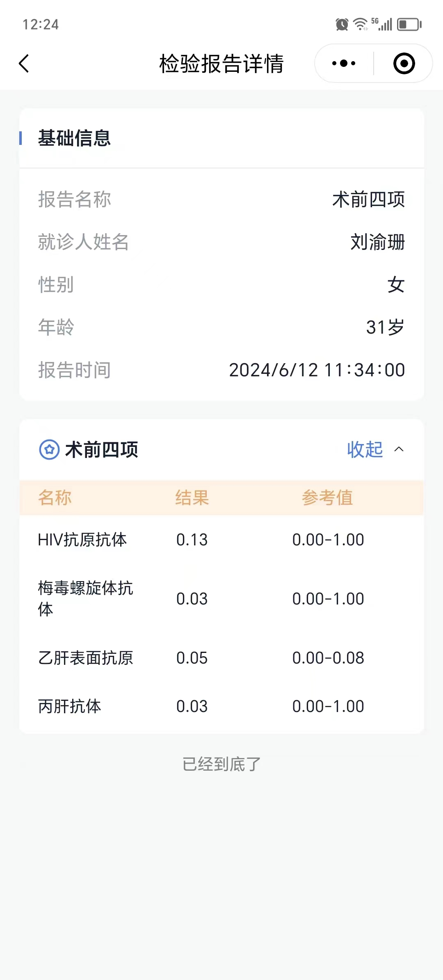
Task: Select the 报告名称 label
Action: [74, 199]
